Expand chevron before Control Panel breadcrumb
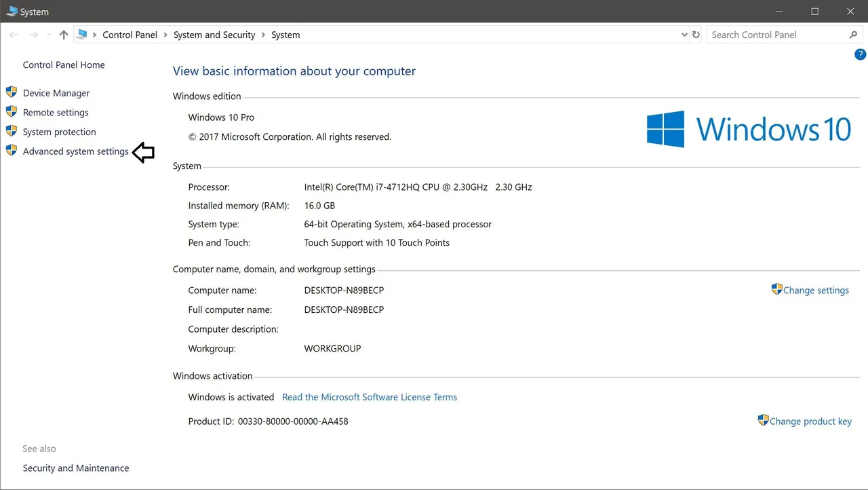 (x=94, y=35)
